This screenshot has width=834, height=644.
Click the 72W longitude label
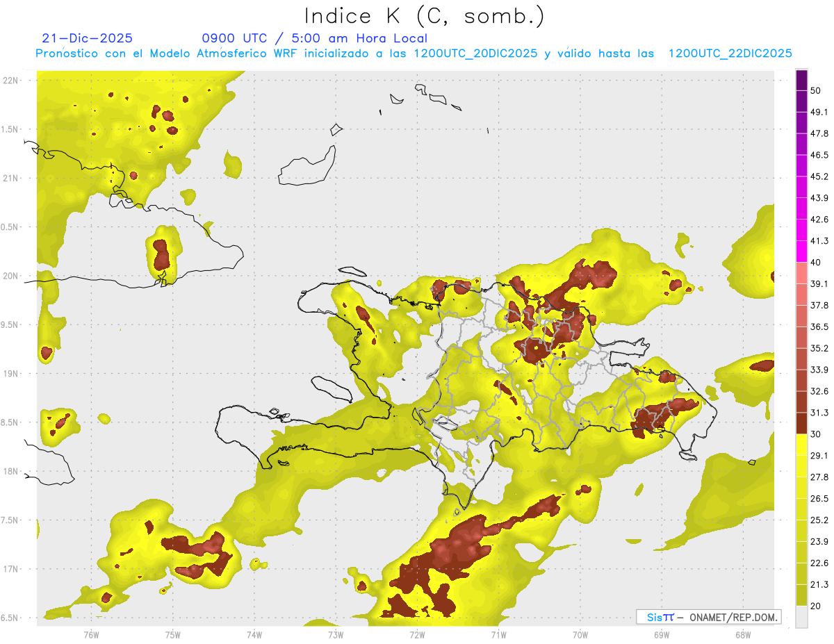(417, 635)
